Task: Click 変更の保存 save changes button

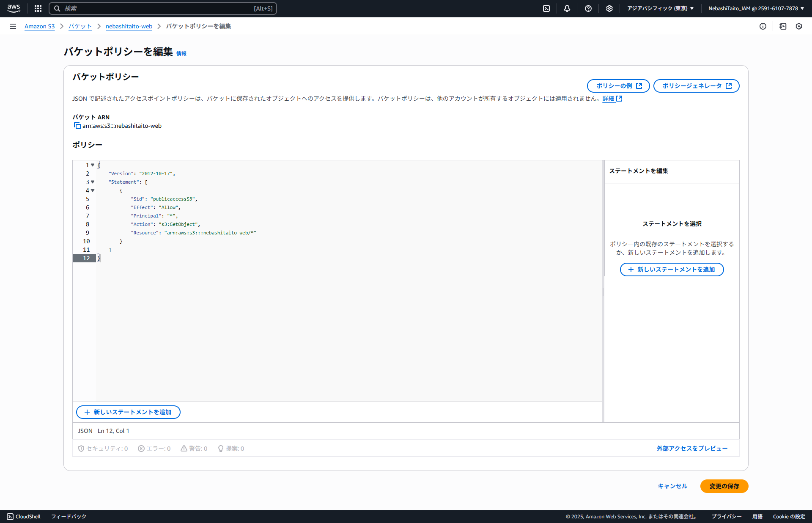Action: (x=724, y=486)
